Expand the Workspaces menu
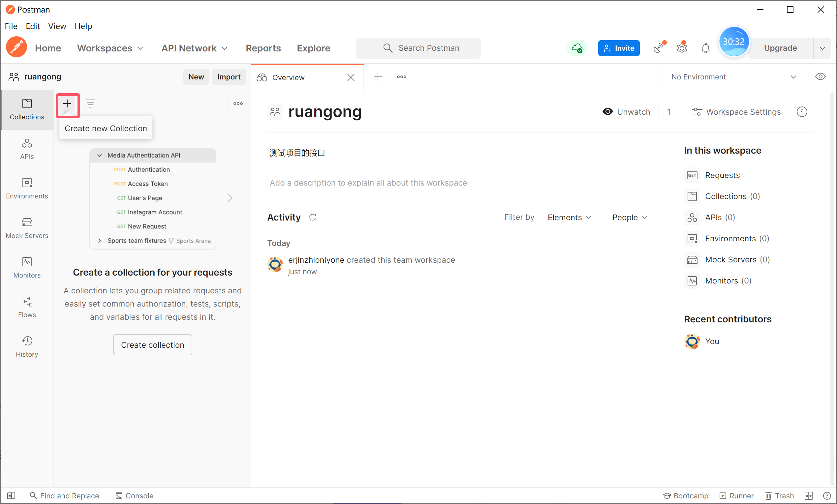This screenshot has height=504, width=837. coord(110,48)
